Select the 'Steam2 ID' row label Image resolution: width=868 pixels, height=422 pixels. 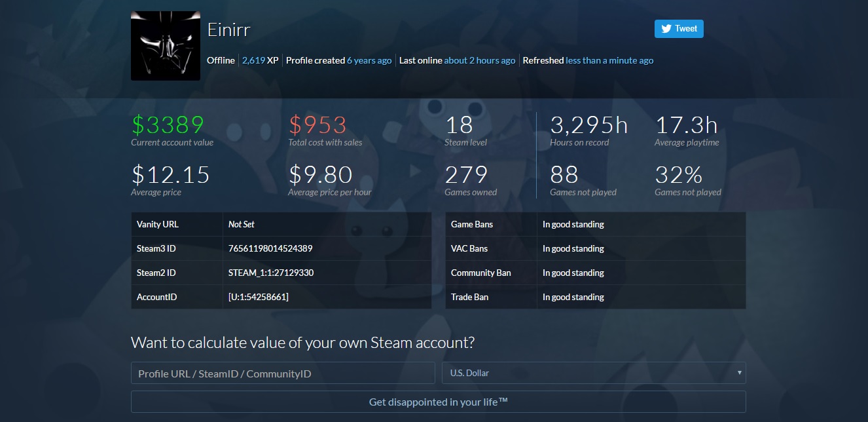point(156,273)
